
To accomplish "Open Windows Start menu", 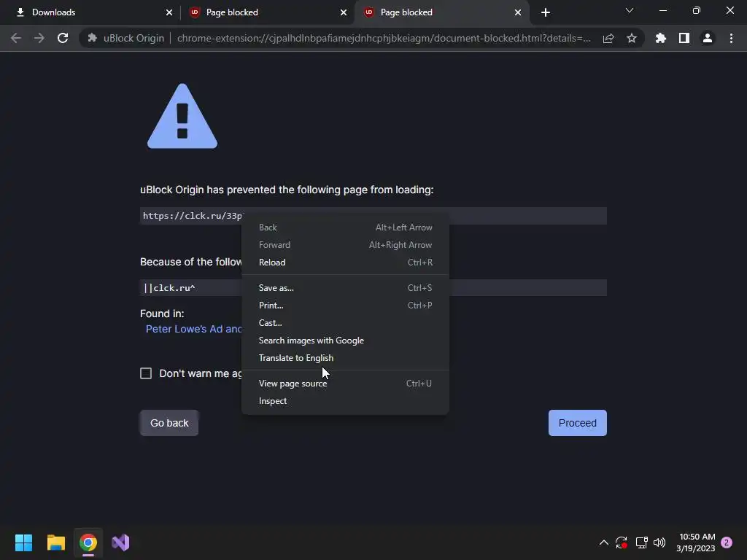I will (x=24, y=542).
